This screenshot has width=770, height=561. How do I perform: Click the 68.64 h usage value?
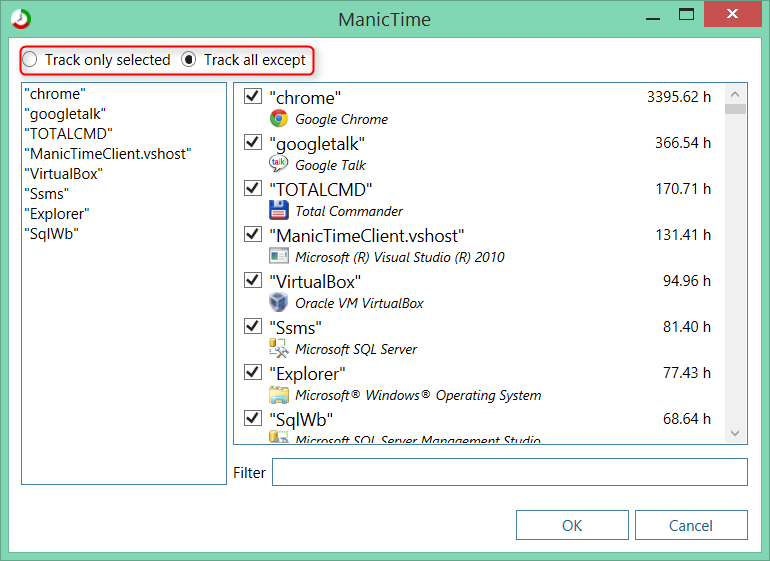point(687,419)
